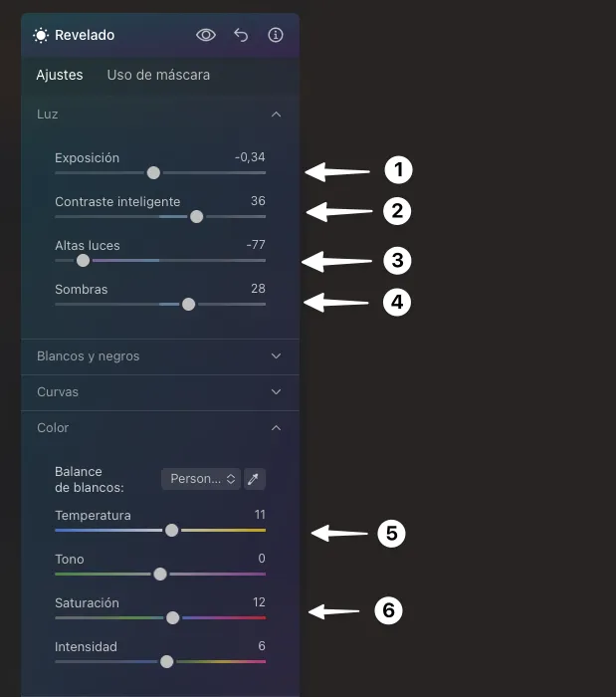
Task: Expand the Blancos y negros section
Action: click(x=276, y=355)
